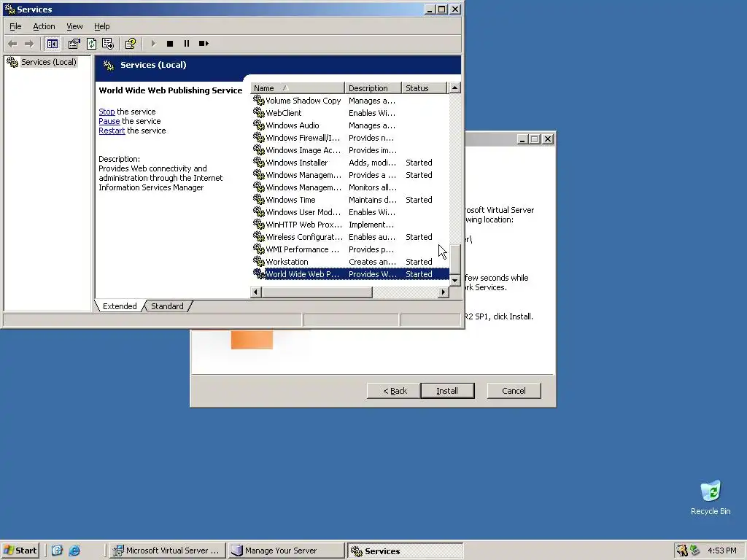The height and width of the screenshot is (560, 747).
Task: Click the Services taskbar button
Action: [x=405, y=551]
